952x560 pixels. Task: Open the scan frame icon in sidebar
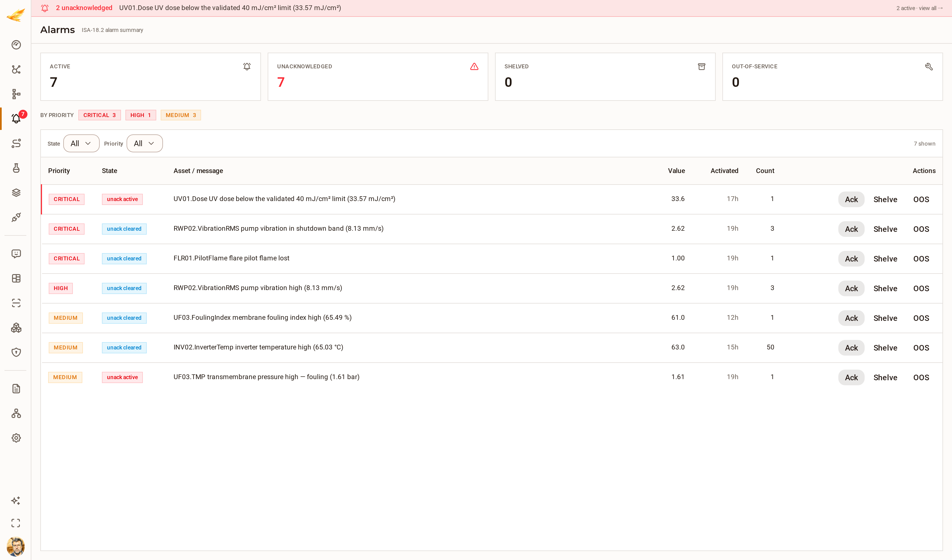(16, 303)
